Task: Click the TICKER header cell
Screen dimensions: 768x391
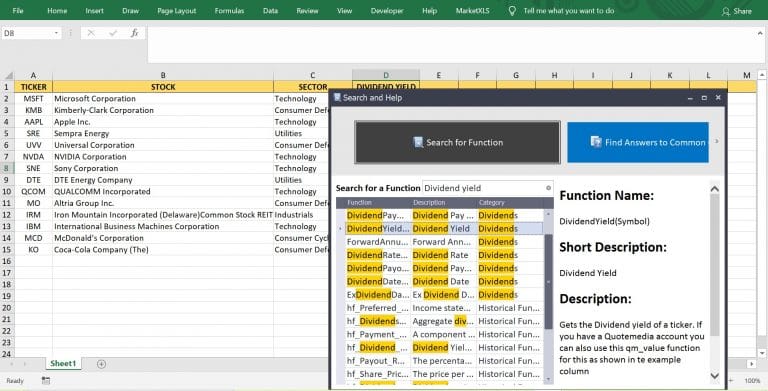Action: point(33,87)
